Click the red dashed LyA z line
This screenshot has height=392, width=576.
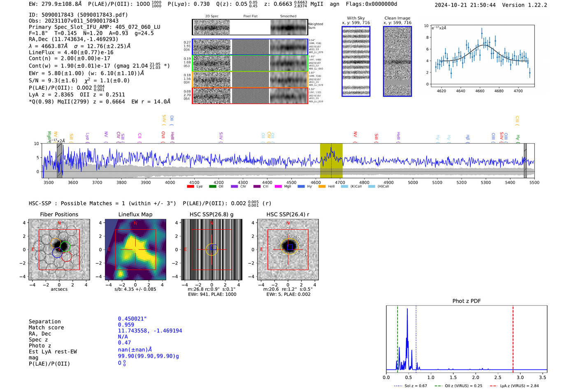pyautogui.click(x=513, y=338)
